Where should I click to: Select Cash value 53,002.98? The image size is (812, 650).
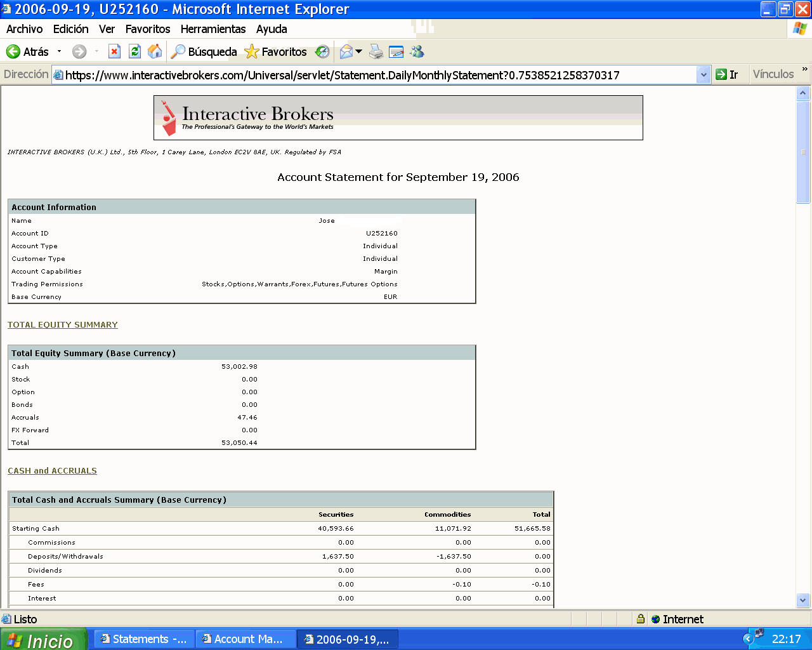click(x=240, y=367)
